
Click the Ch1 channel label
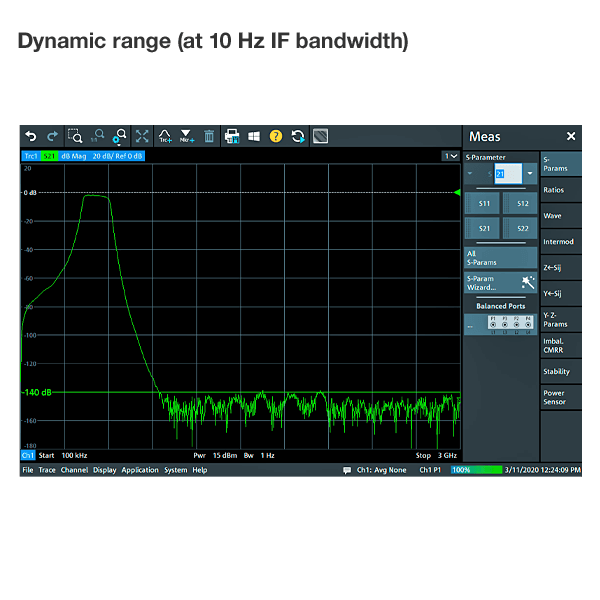(x=28, y=455)
